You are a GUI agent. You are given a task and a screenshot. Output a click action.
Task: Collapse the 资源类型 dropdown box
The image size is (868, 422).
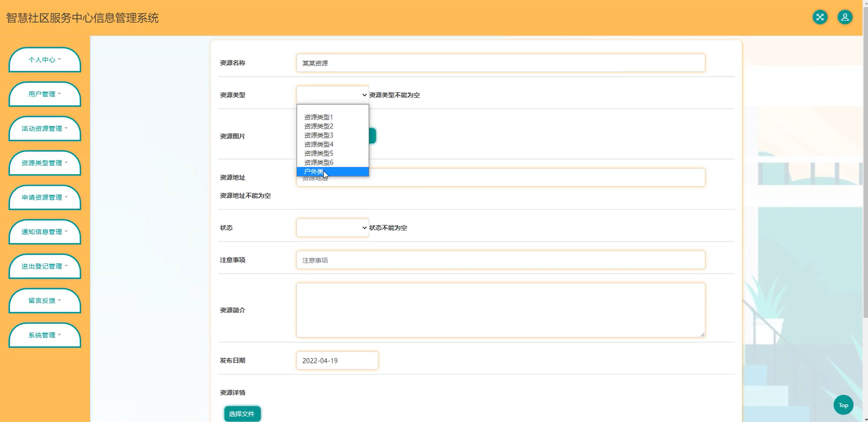pos(333,95)
